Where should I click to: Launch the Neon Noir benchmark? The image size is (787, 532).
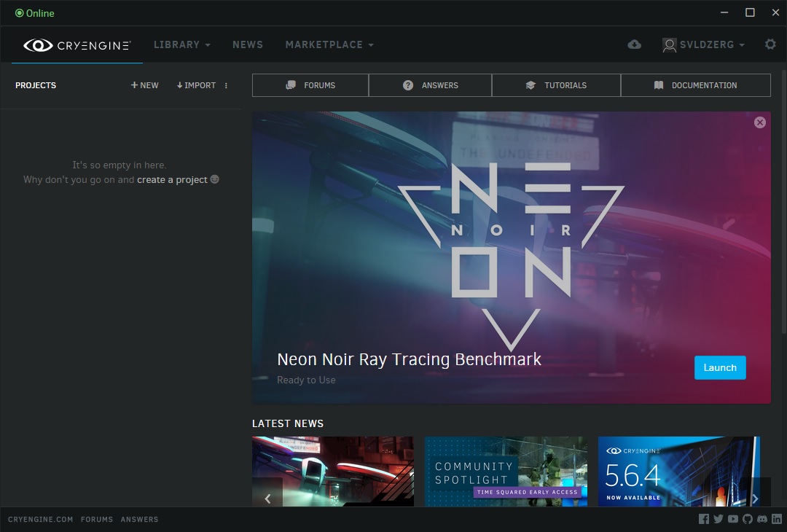[720, 367]
